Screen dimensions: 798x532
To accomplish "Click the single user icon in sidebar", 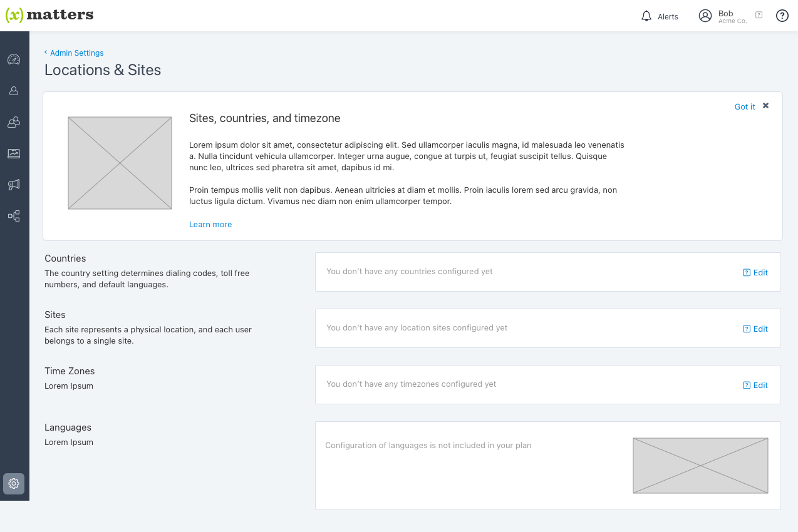I will pos(14,91).
